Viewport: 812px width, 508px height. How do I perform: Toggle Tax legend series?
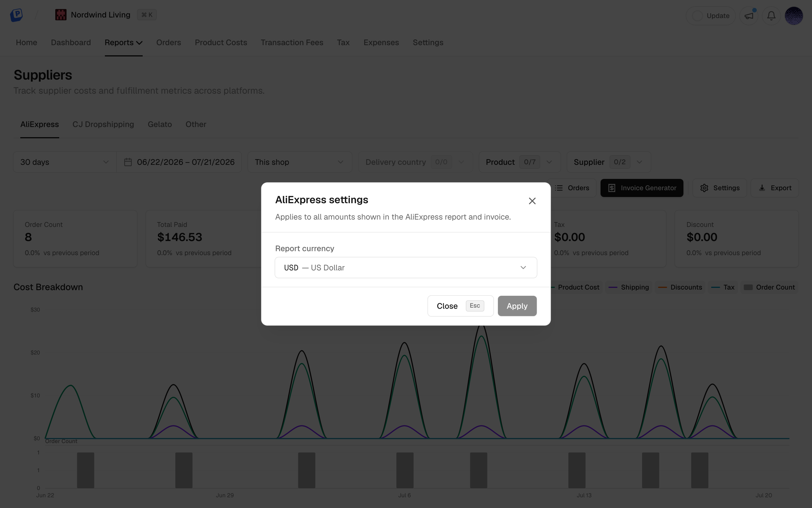[x=723, y=287]
